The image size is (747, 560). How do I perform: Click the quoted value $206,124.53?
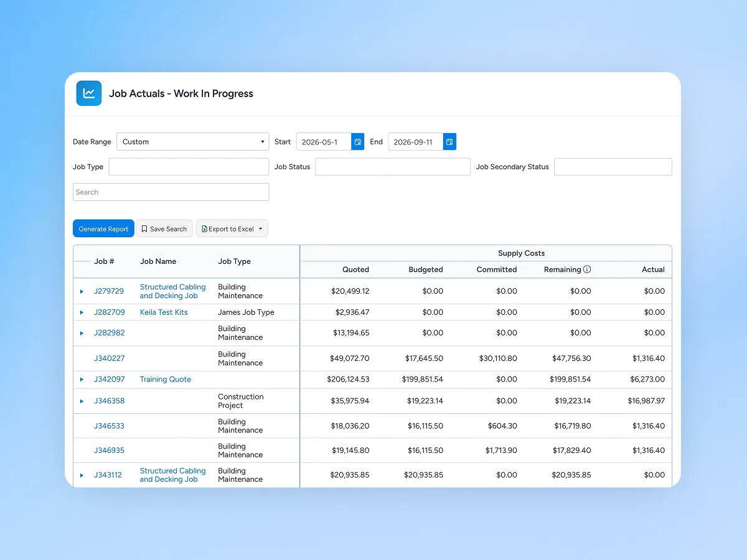coord(348,380)
